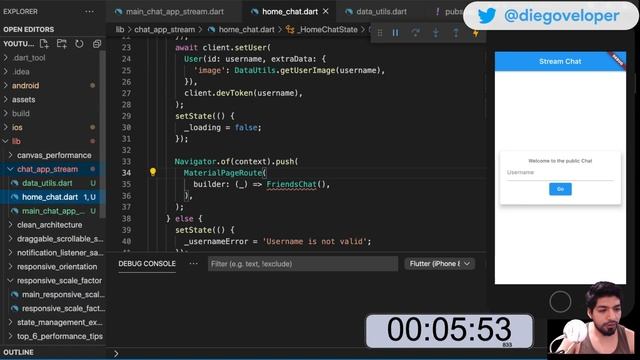Pause the debug session
640x360 pixels.
pos(395,33)
